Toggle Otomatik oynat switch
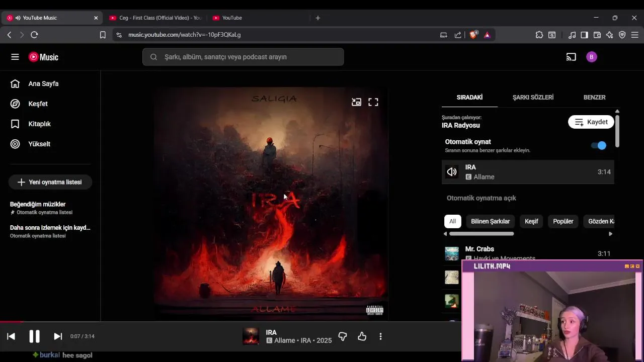Viewport: 644px width, 362px height. (x=599, y=145)
